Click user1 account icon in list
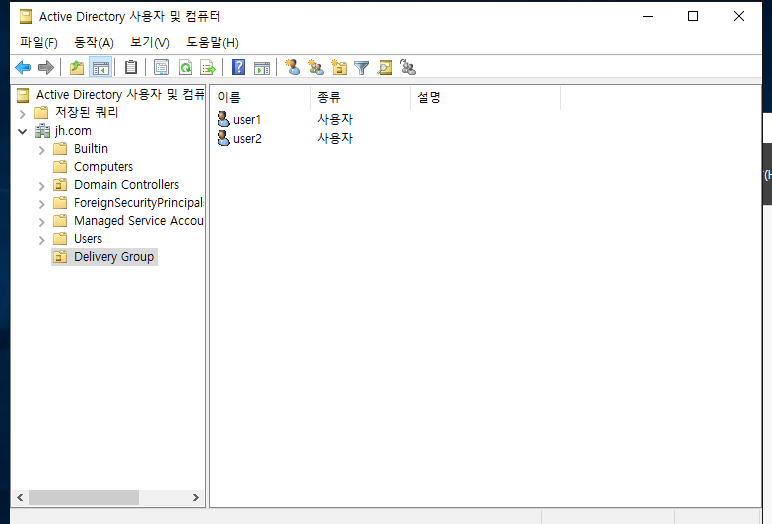Viewport: 772px width, 524px height. coord(224,119)
